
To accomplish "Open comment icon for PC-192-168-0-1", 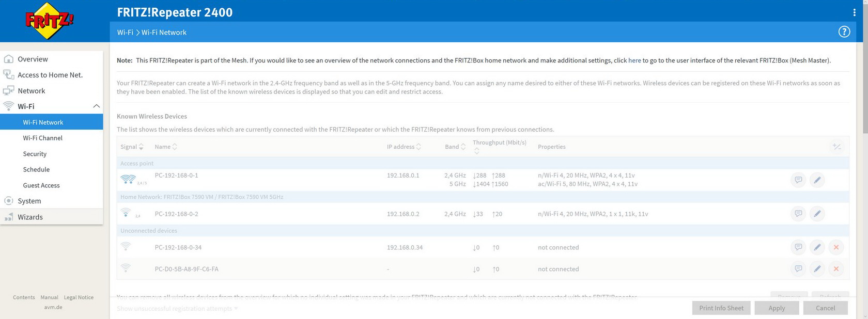I will pyautogui.click(x=798, y=180).
